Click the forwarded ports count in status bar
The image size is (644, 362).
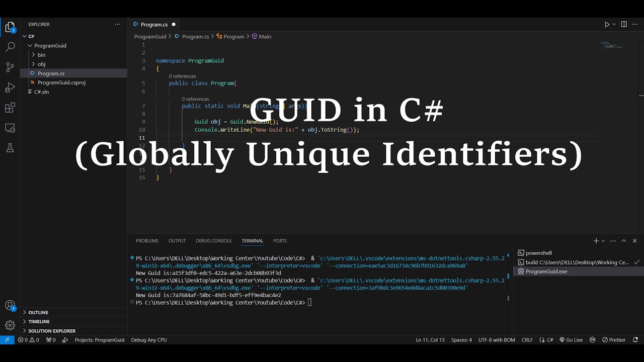(51, 340)
